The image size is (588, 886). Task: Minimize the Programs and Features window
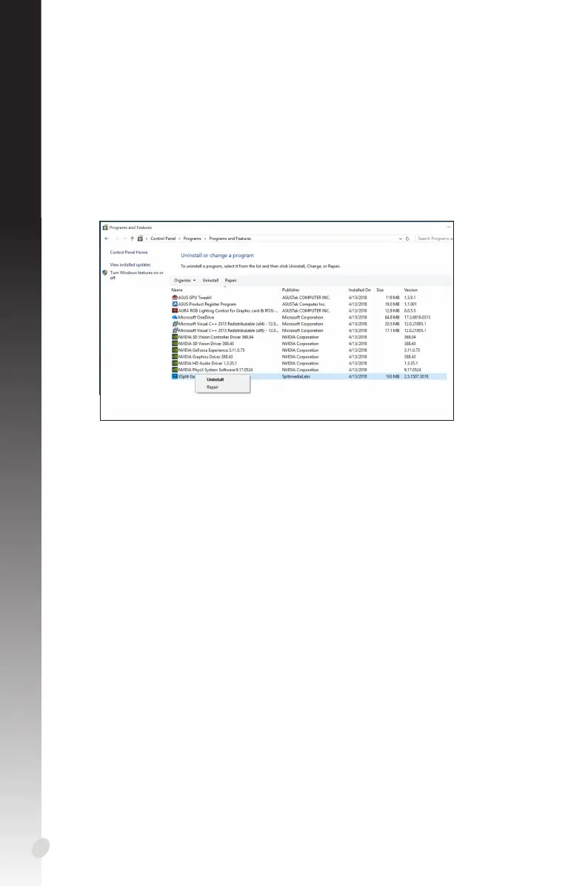(449, 227)
